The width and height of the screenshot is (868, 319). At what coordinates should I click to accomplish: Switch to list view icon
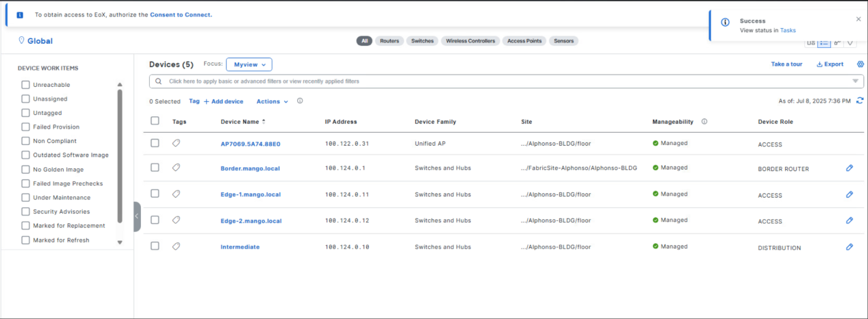824,42
